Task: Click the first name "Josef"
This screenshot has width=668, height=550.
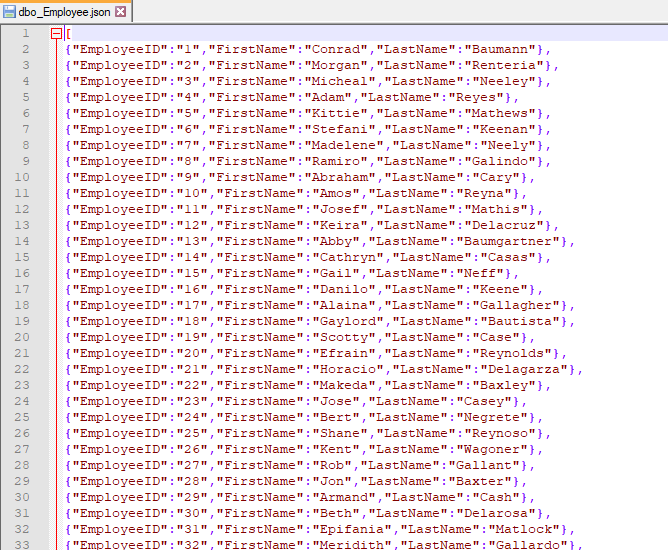Action: (x=340, y=209)
